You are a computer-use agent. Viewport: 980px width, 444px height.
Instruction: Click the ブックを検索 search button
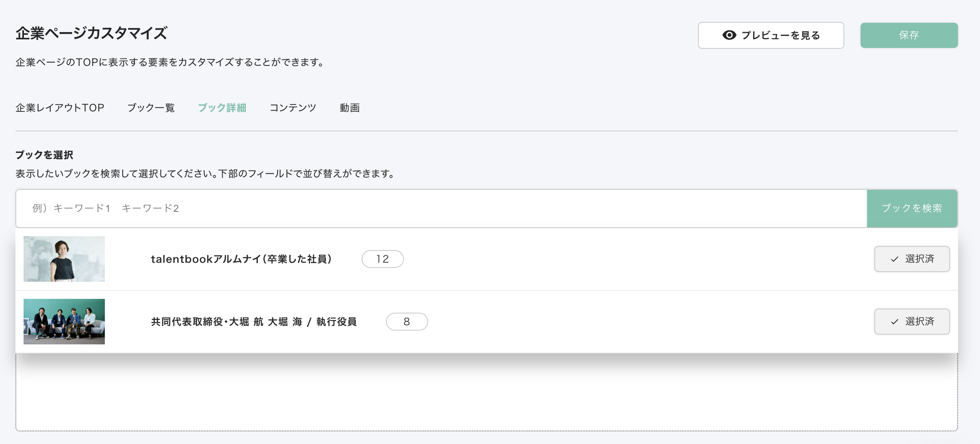click(x=912, y=209)
